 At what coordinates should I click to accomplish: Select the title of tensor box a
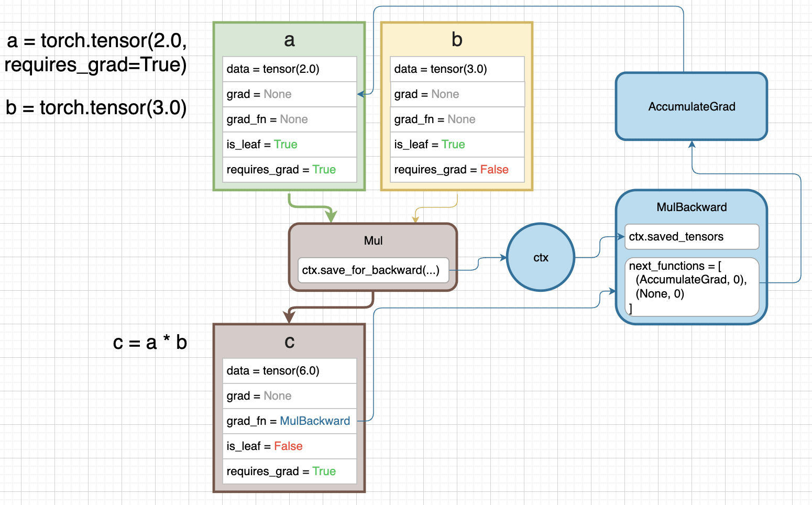point(289,40)
